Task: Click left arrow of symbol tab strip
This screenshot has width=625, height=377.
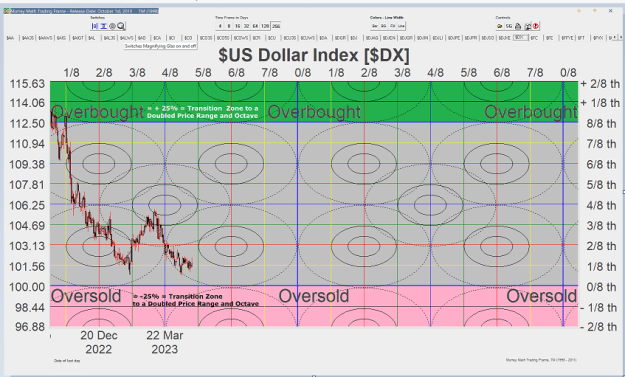Action: 615,37
